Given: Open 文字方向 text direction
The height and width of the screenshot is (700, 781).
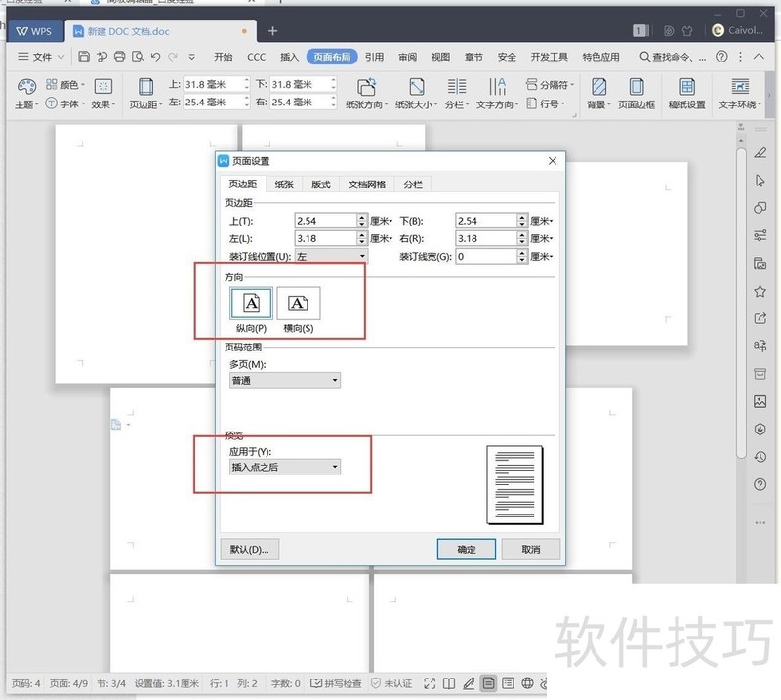Looking at the screenshot, I should click(x=497, y=93).
